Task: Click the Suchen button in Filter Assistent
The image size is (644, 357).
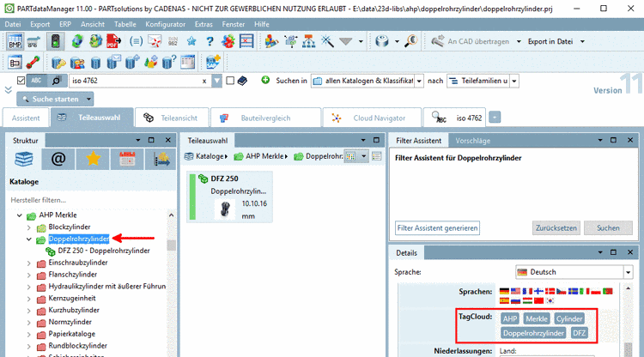Action: 608,227
